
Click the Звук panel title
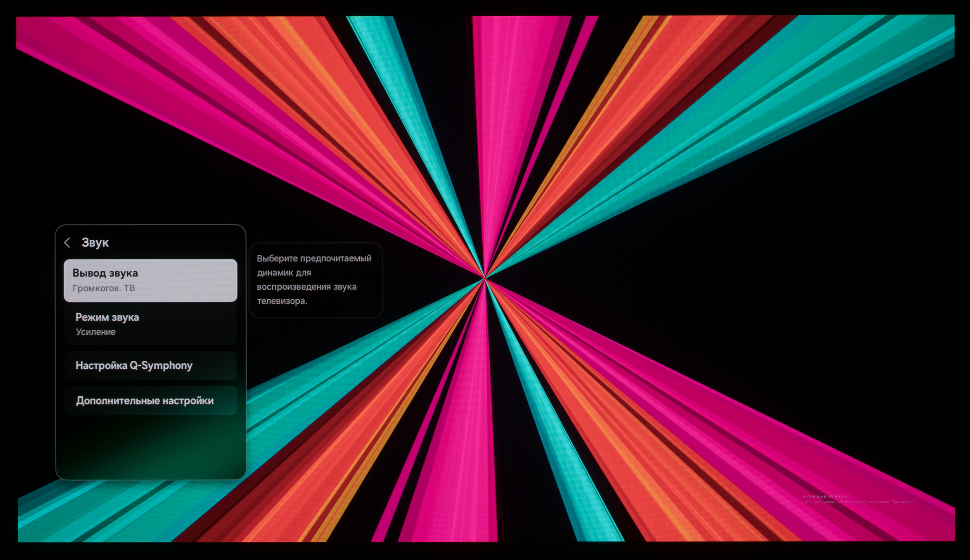[95, 243]
